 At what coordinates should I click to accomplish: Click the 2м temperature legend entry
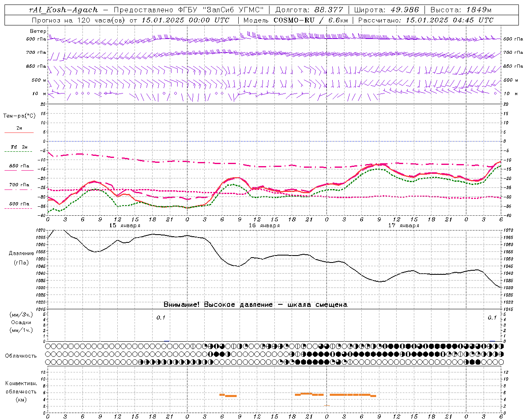pos(19,128)
